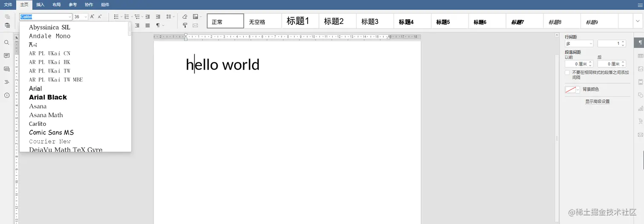The image size is (644, 224).
Task: Open the bullet list style dropdown arrow
Action: point(121,17)
